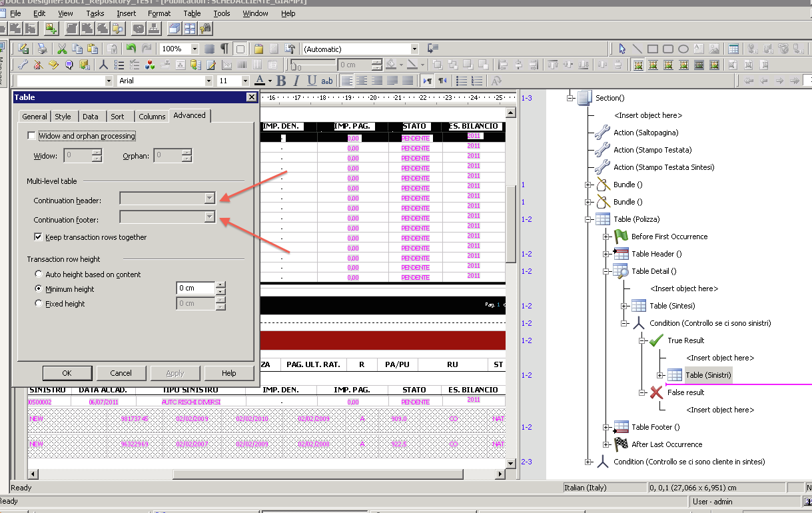The width and height of the screenshot is (812, 513).
Task: Open the fill color bucket picker
Action: coord(393,65)
